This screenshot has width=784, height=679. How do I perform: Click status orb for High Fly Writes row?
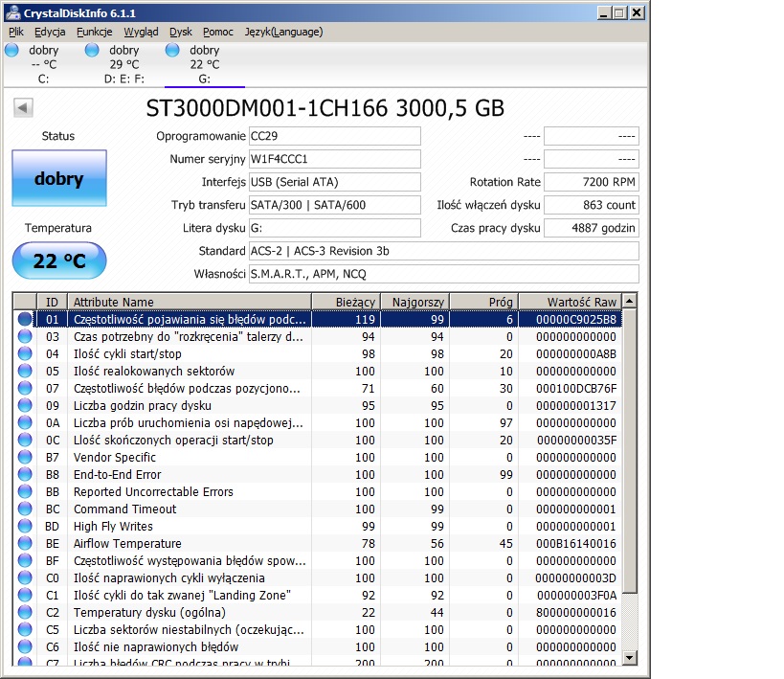point(25,526)
